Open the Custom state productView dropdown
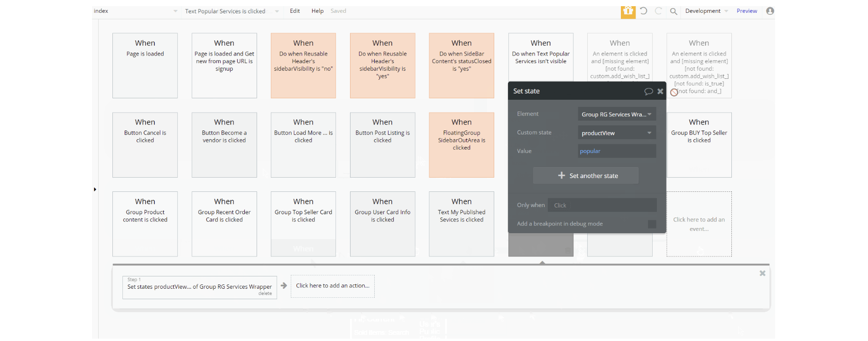This screenshot has height=341, width=868. pyautogui.click(x=617, y=133)
